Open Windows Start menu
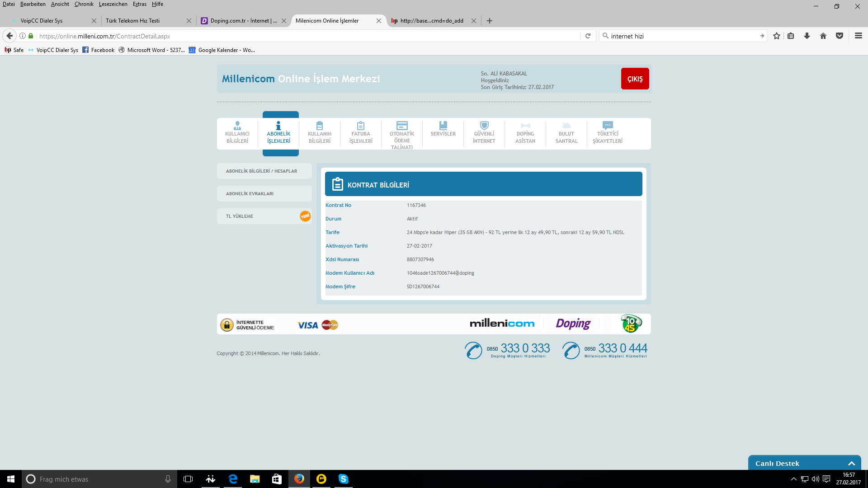This screenshot has height=488, width=868. pyautogui.click(x=11, y=479)
